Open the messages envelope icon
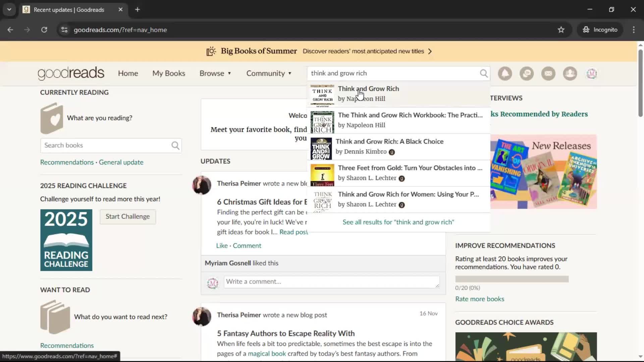Image resolution: width=644 pixels, height=362 pixels. [x=548, y=73]
